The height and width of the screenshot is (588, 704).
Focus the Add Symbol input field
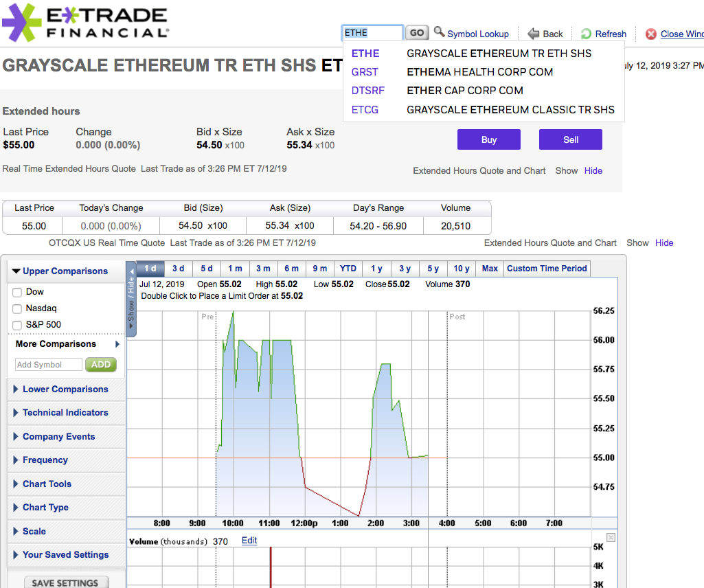click(x=49, y=364)
